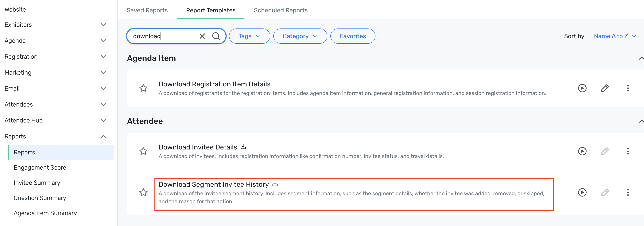
Task: Favorite Download Registration Item Details with star
Action: [x=143, y=88]
